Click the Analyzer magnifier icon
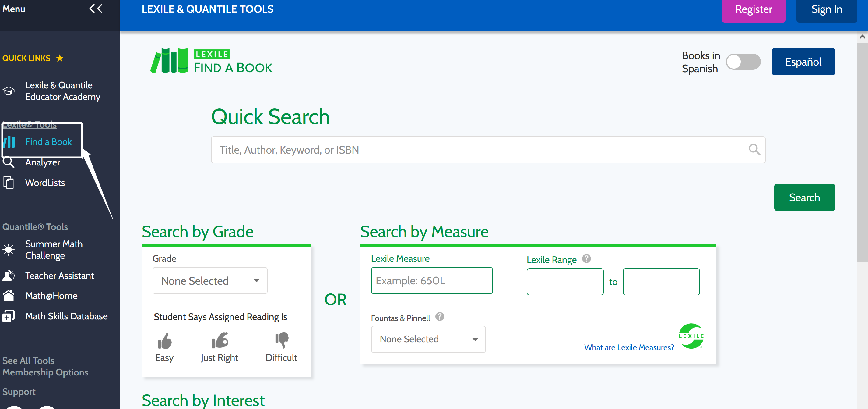Viewport: 868px width, 409px height. (9, 162)
